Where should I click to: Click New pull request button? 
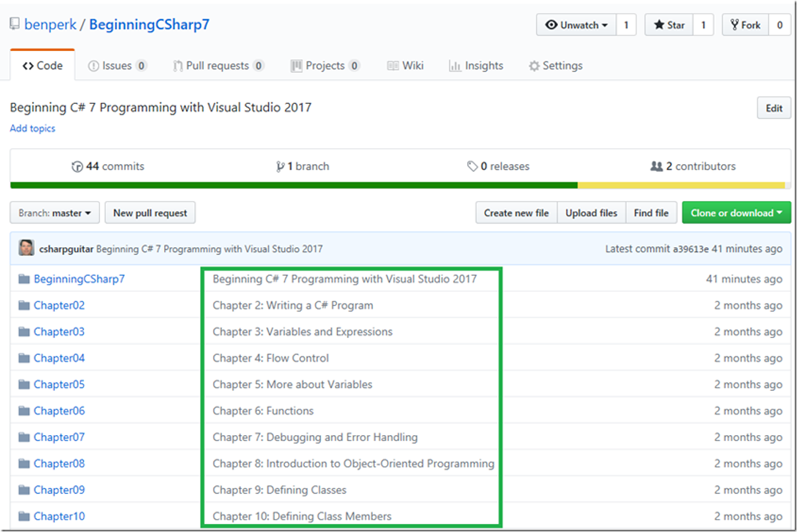(x=150, y=213)
